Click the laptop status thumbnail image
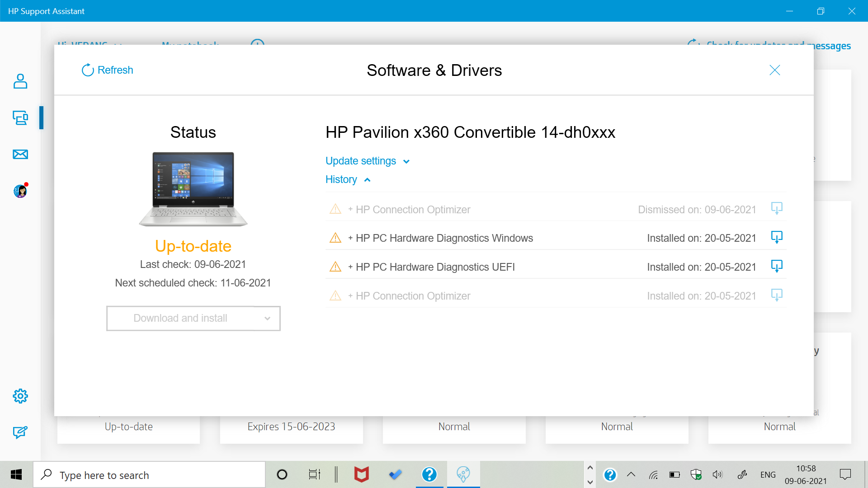868x488 pixels. [x=193, y=189]
